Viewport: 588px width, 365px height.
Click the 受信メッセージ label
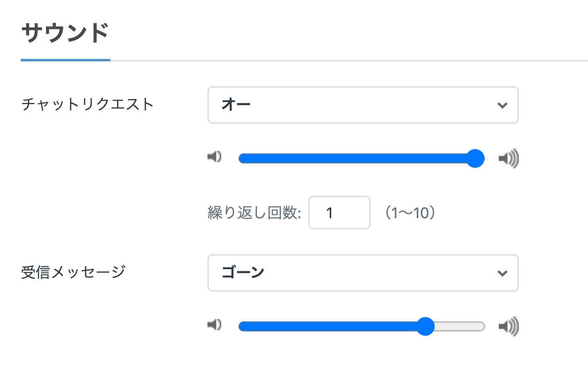[x=73, y=273]
